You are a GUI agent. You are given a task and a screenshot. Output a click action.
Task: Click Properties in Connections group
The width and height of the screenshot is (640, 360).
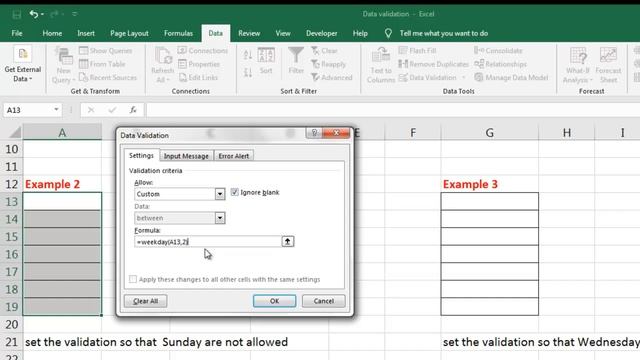[199, 64]
